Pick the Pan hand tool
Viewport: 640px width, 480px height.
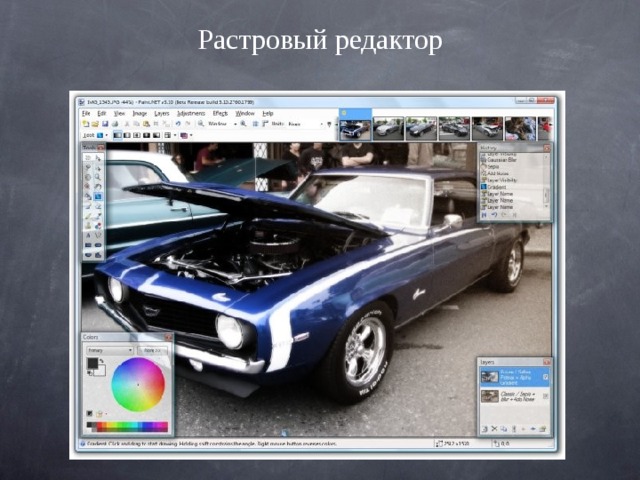click(98, 187)
